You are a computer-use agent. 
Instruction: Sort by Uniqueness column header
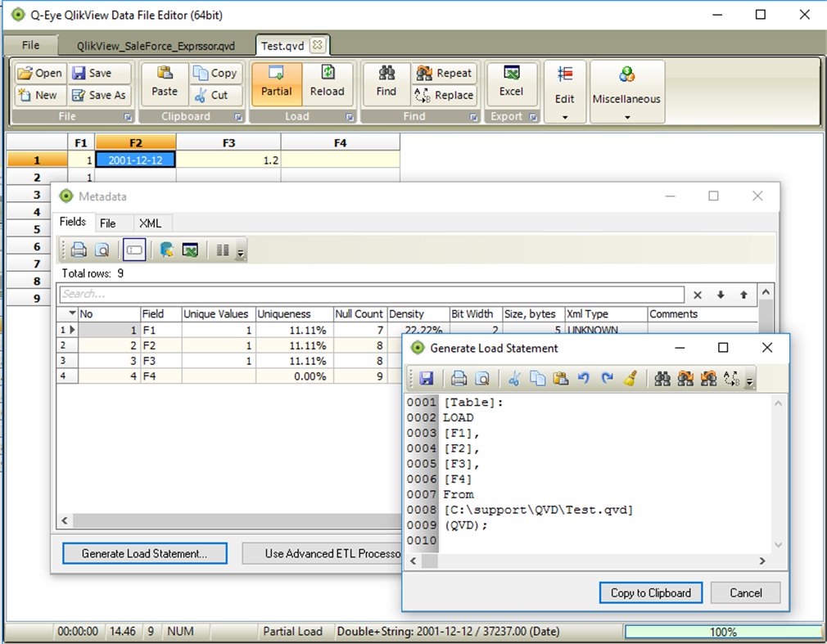coord(294,314)
